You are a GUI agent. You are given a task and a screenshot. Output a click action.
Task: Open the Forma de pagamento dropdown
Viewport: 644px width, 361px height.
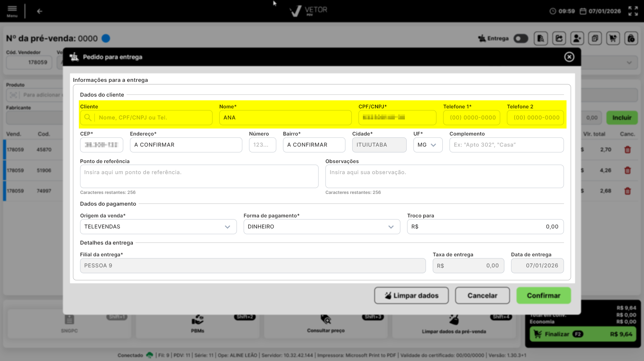pyautogui.click(x=321, y=227)
